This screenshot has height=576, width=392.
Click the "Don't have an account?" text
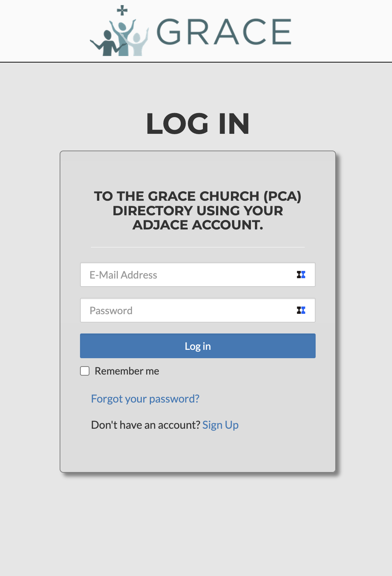(146, 425)
